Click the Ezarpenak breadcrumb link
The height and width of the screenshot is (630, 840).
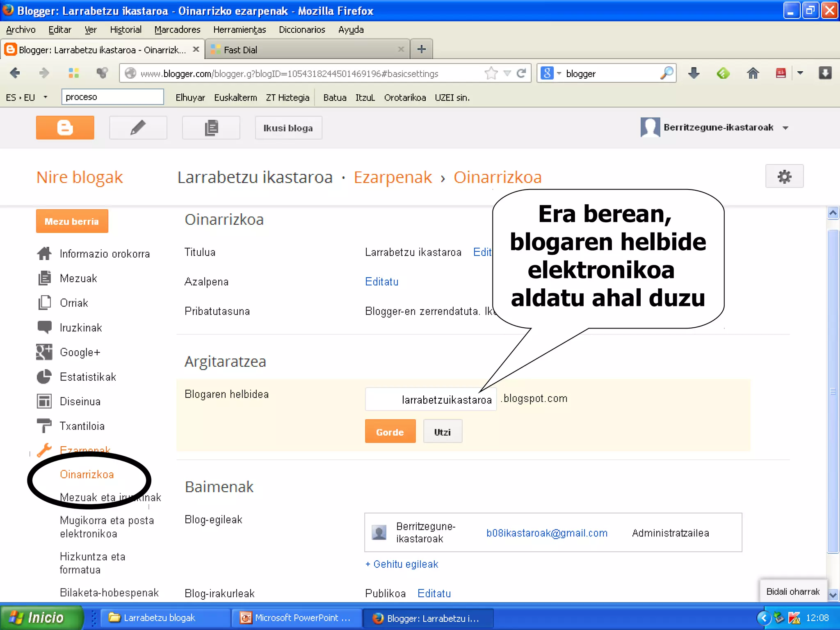coord(393,177)
